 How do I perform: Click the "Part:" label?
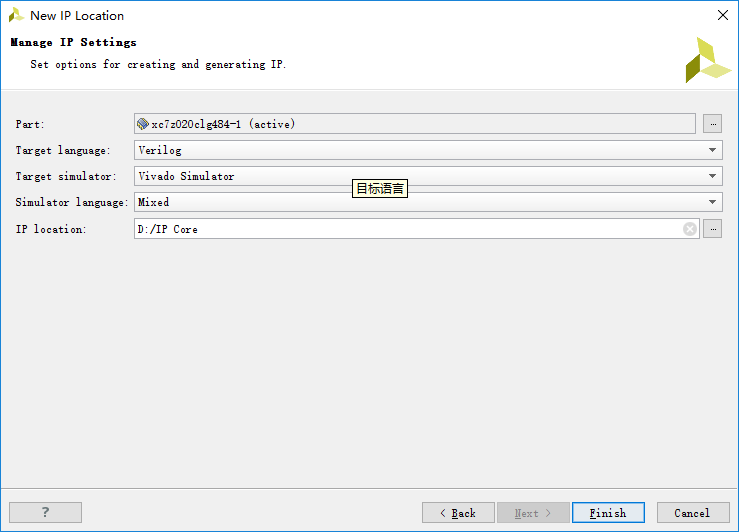(30, 124)
